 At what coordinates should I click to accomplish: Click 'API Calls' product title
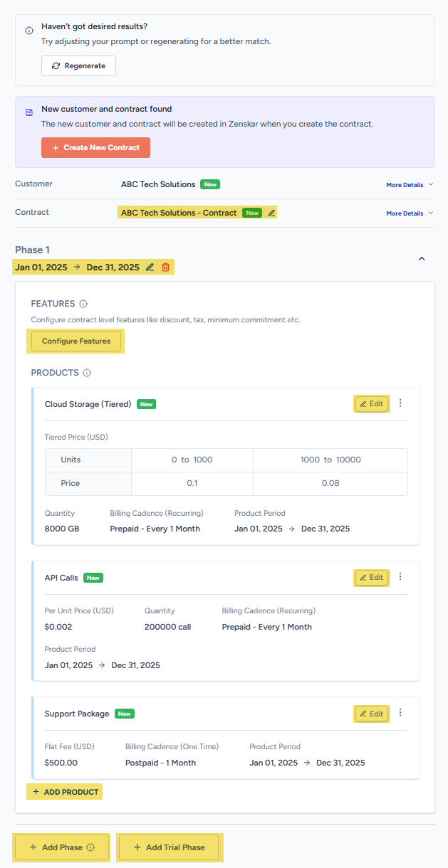(61, 578)
